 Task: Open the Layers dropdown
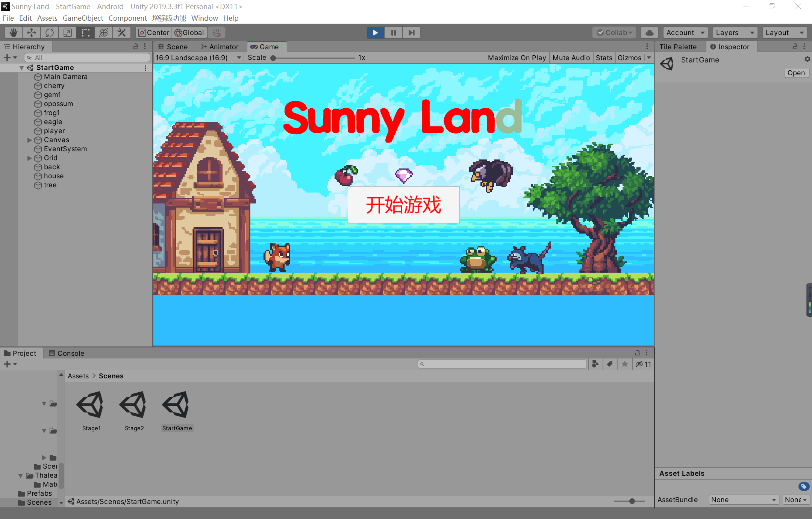735,33
